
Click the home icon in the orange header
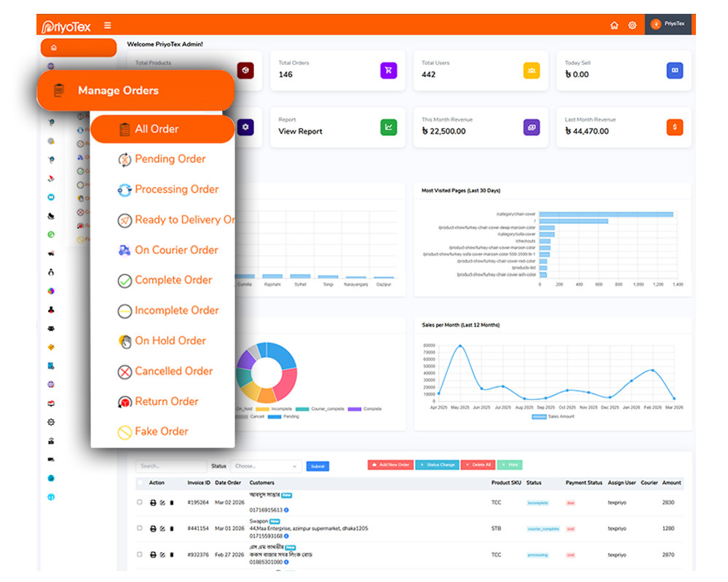614,24
